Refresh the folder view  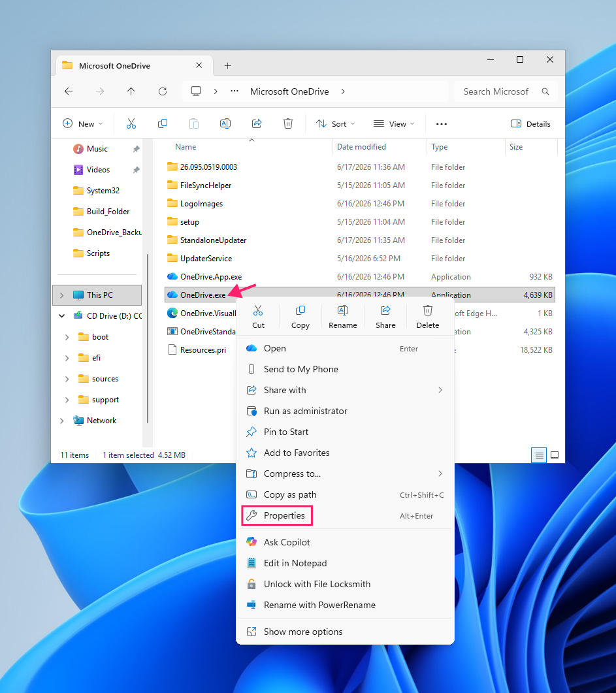tap(163, 91)
